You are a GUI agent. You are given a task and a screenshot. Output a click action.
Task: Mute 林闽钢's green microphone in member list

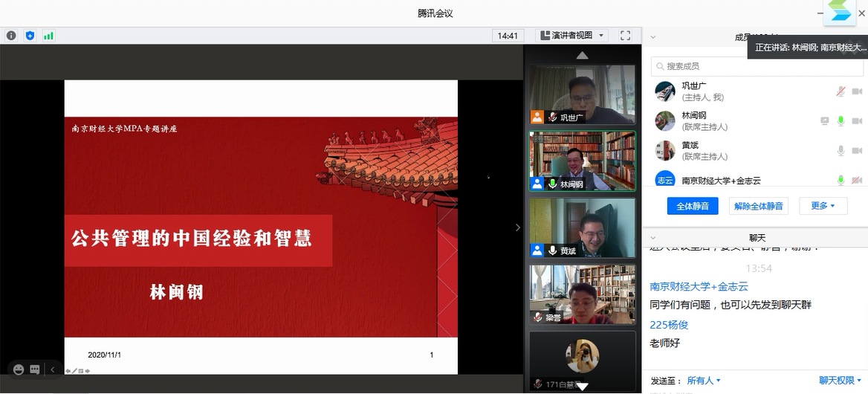tap(841, 120)
